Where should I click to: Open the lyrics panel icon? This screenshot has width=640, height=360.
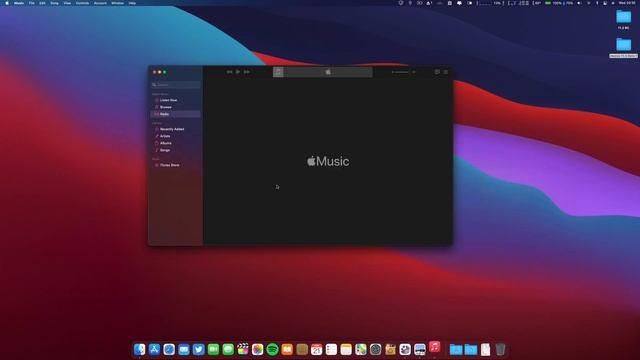[437, 72]
